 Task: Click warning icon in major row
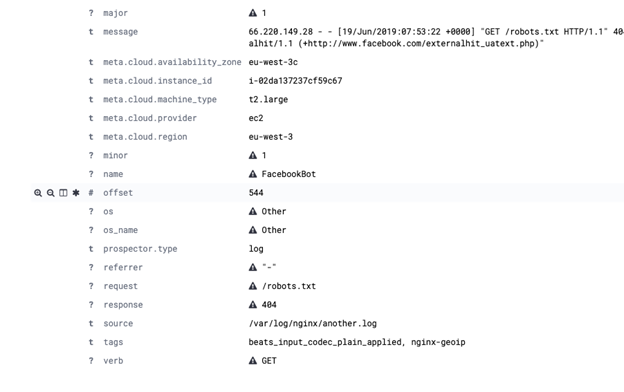[x=253, y=13]
